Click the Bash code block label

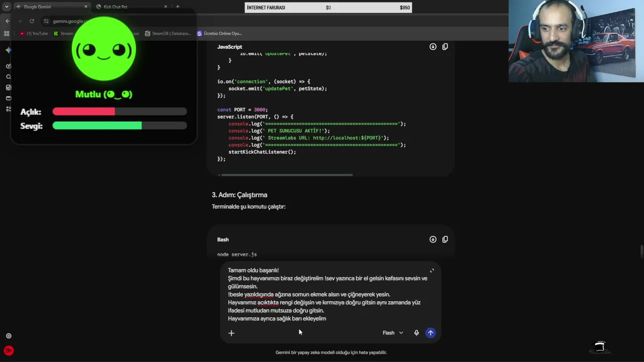pyautogui.click(x=223, y=240)
